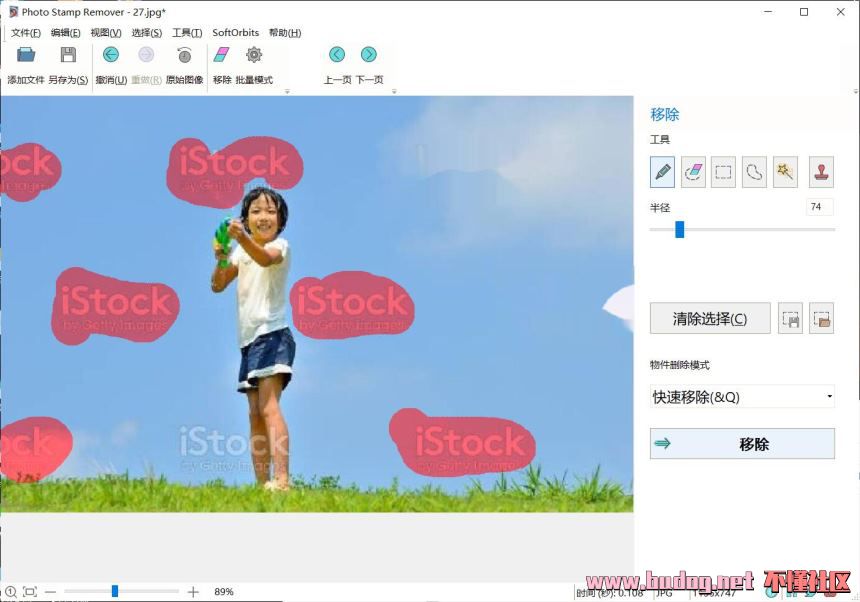860x602 pixels.
Task: Click the 1:1 actual size zoom icon
Action: pyautogui.click(x=10, y=592)
